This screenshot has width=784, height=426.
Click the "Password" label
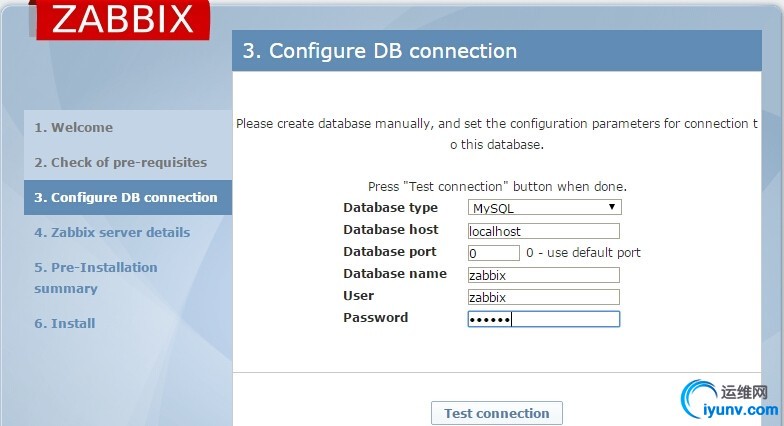pyautogui.click(x=376, y=318)
